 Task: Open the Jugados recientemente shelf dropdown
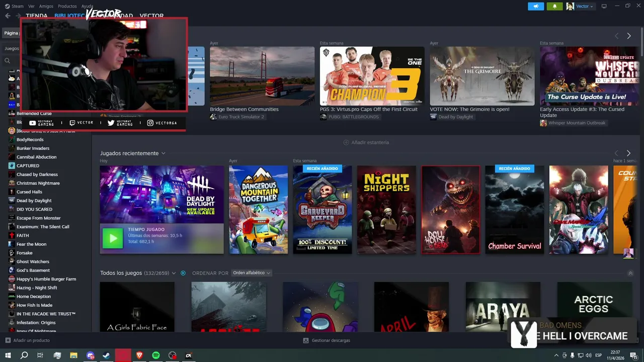click(x=164, y=153)
